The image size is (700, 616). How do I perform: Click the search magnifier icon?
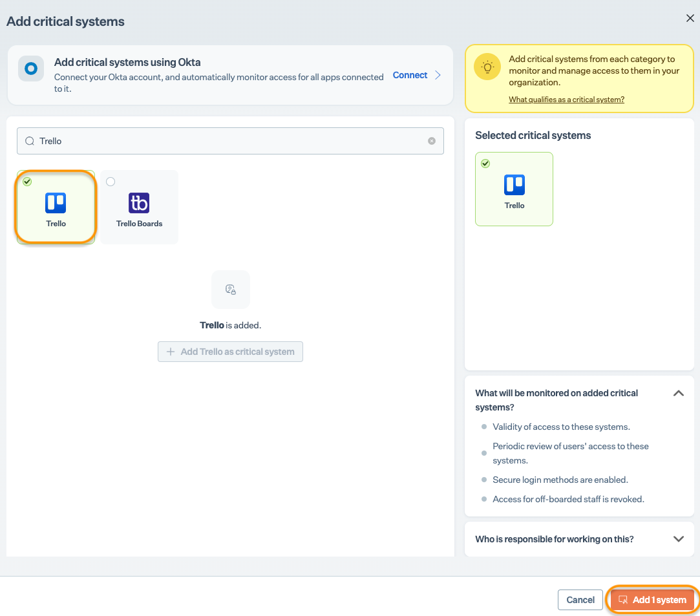[30, 141]
